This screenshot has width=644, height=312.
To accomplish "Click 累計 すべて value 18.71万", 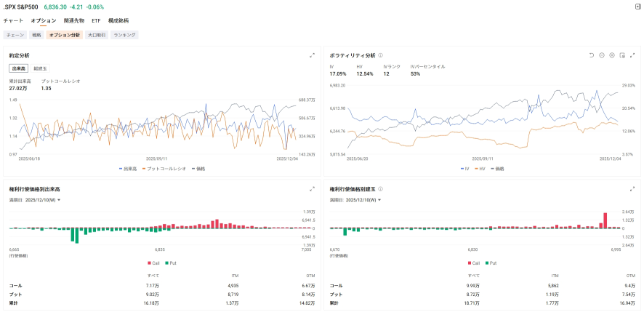I will (x=472, y=303).
